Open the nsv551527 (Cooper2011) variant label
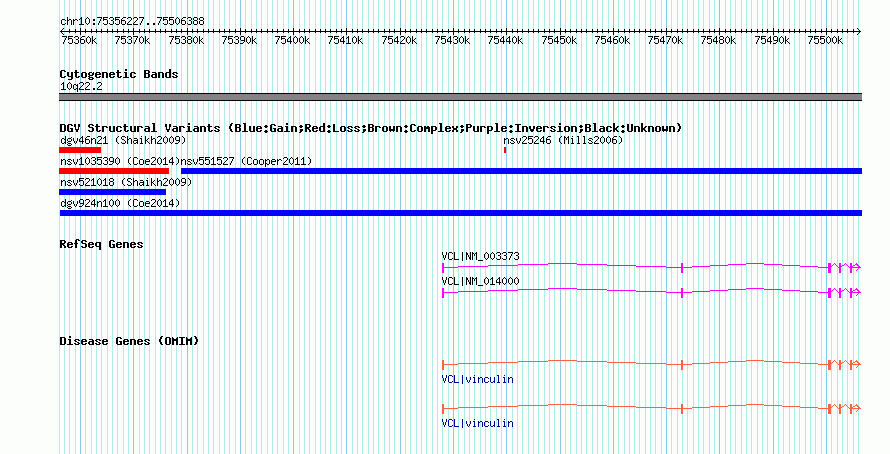The height and width of the screenshot is (454, 890). click(x=246, y=162)
